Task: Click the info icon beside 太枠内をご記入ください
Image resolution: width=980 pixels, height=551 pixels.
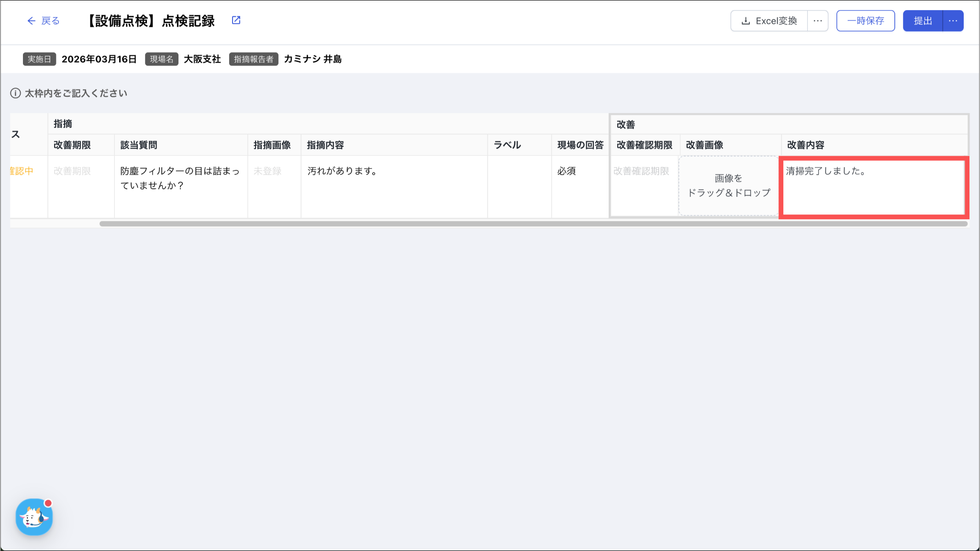Action: click(x=15, y=93)
